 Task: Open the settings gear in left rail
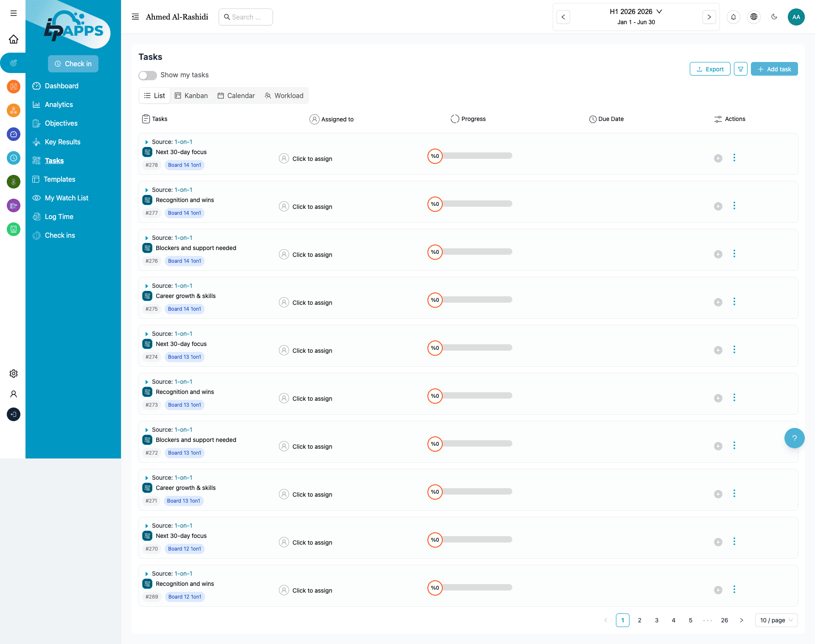[14, 374]
